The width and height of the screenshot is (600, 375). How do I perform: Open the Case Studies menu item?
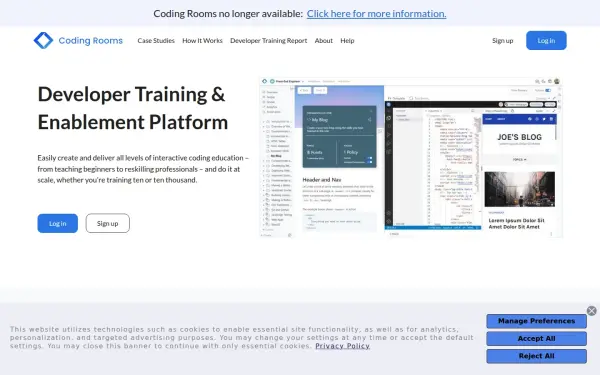156,41
